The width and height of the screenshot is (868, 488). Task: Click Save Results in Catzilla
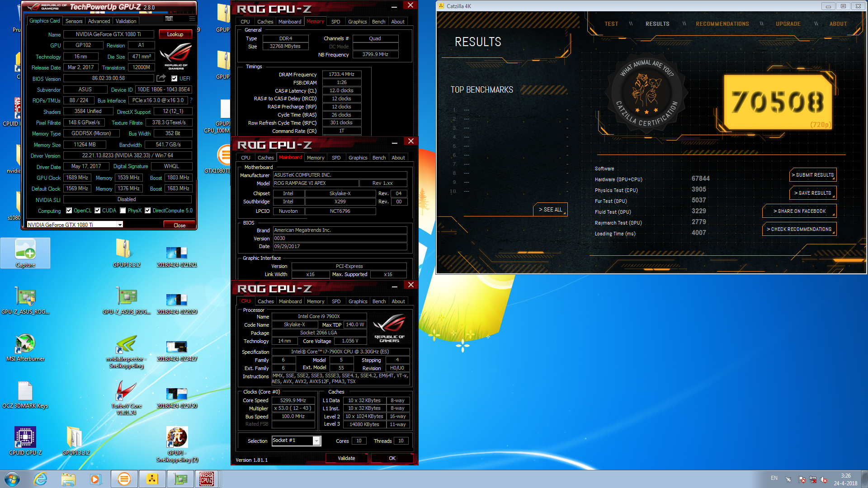[x=813, y=193]
